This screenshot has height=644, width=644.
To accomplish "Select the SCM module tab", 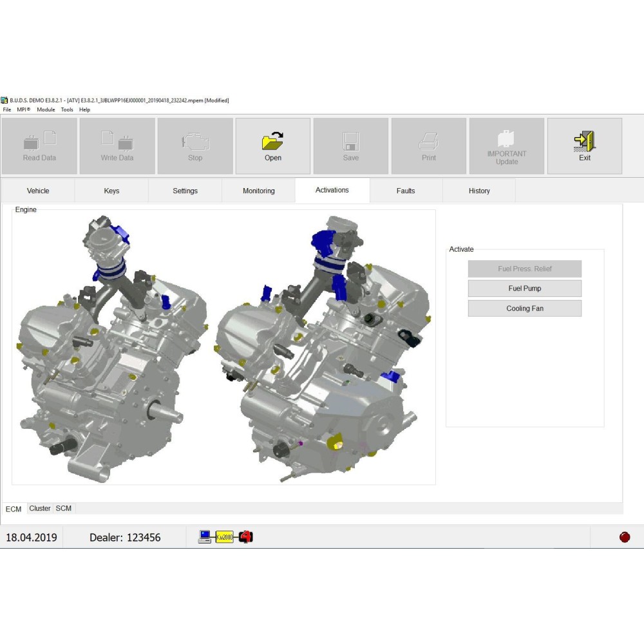I will (62, 508).
